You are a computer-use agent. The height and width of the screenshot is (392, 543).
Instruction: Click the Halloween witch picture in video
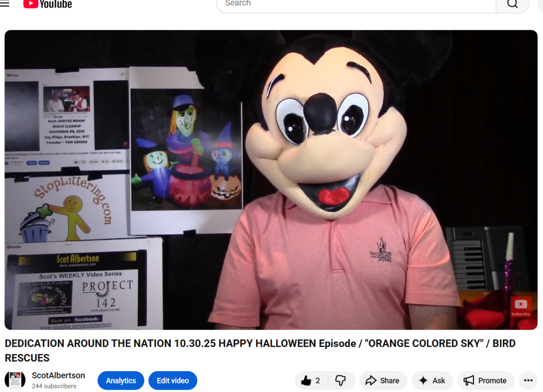tap(186, 149)
